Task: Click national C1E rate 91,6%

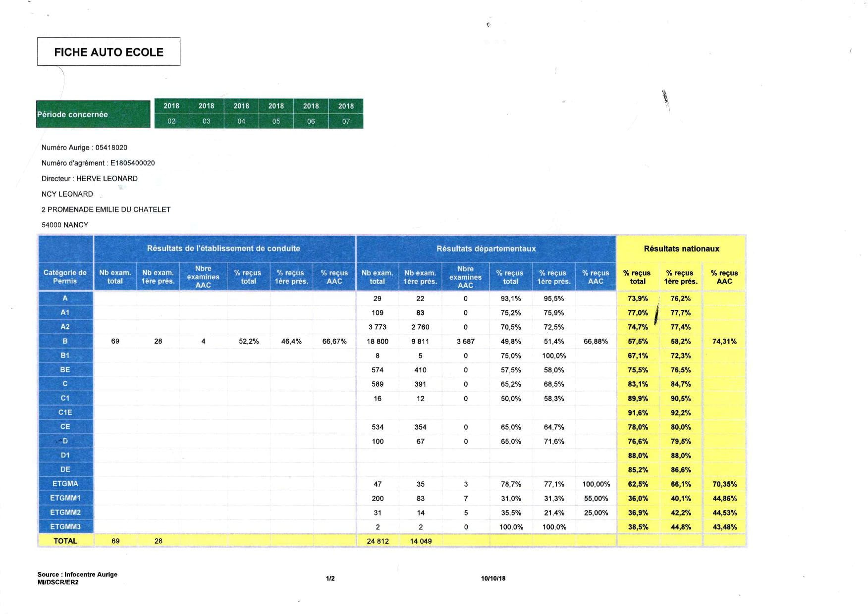Action: pyautogui.click(x=638, y=412)
